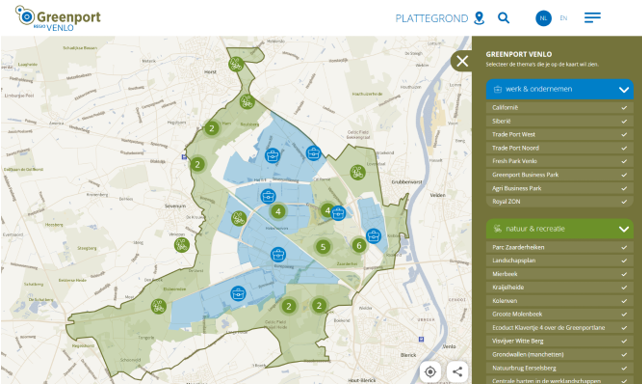Disable the Royal ZON layer
The height and width of the screenshot is (385, 642).
(559, 202)
